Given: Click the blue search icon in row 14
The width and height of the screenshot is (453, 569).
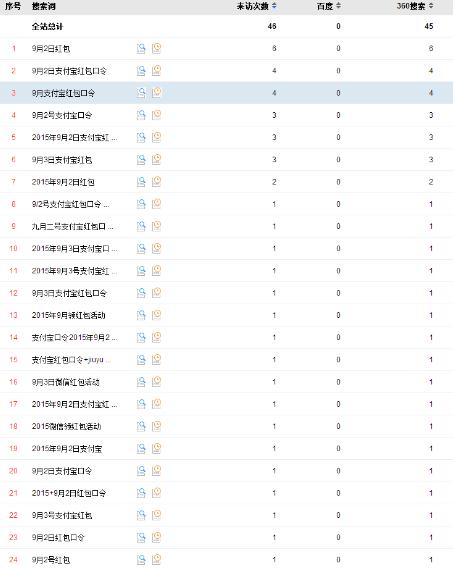Looking at the screenshot, I should [141, 337].
